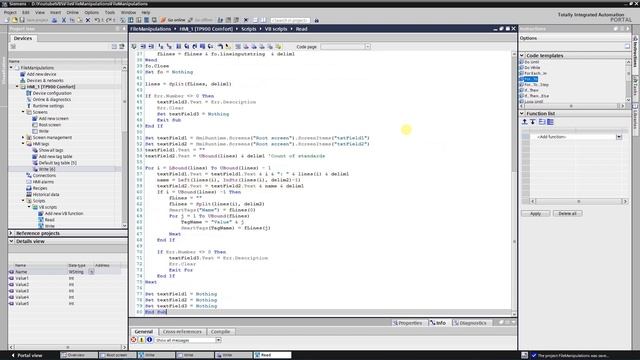Select the Value5 tag in Details view
Screen dimensions: 640x360
click(22, 304)
